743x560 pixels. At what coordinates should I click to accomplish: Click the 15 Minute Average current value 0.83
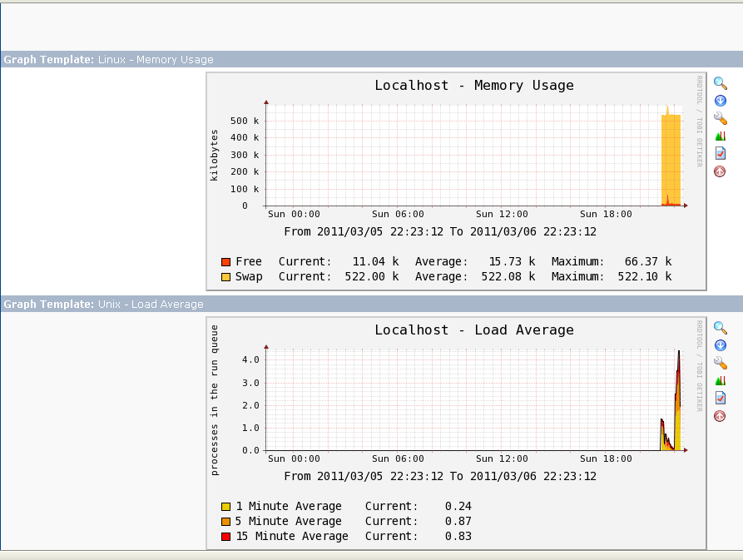(458, 537)
